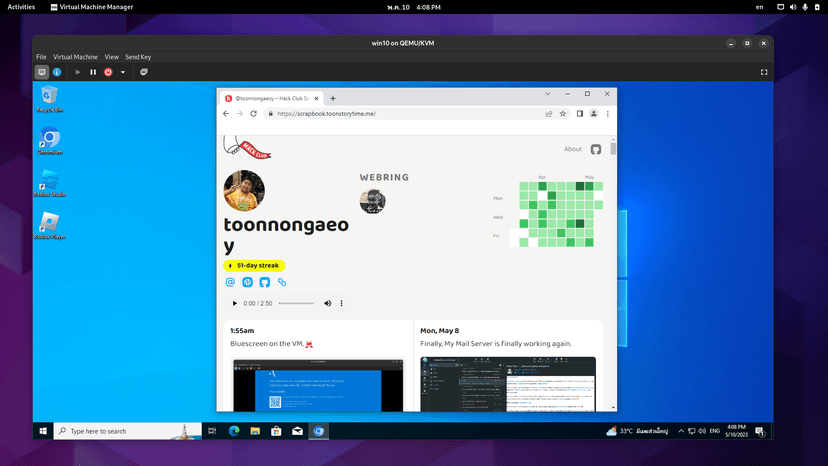Click the GitHub icon beside About
Viewport: 828px width, 466px height.
[x=596, y=150]
